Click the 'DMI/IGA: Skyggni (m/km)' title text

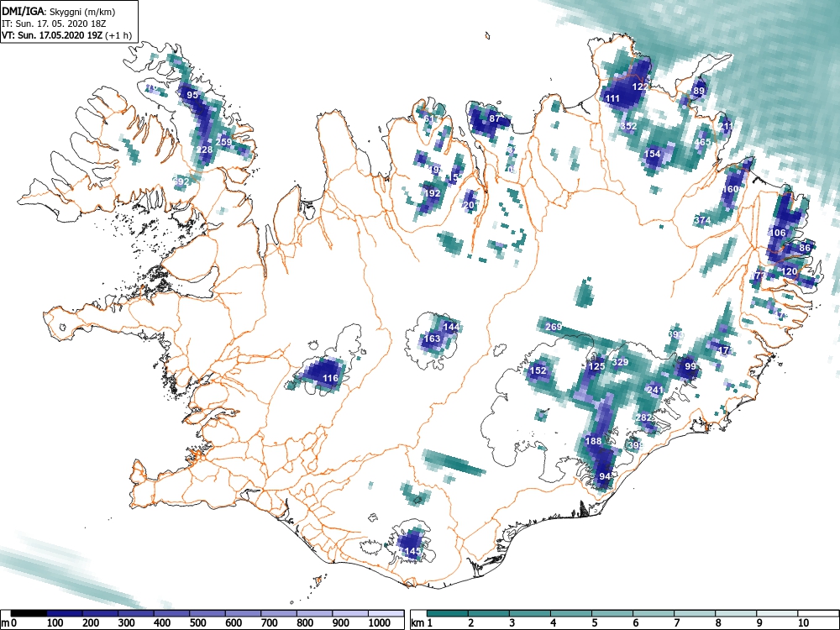tap(59, 11)
